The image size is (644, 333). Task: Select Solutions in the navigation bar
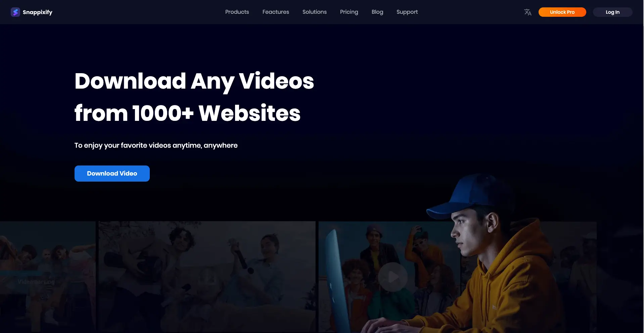click(x=314, y=12)
